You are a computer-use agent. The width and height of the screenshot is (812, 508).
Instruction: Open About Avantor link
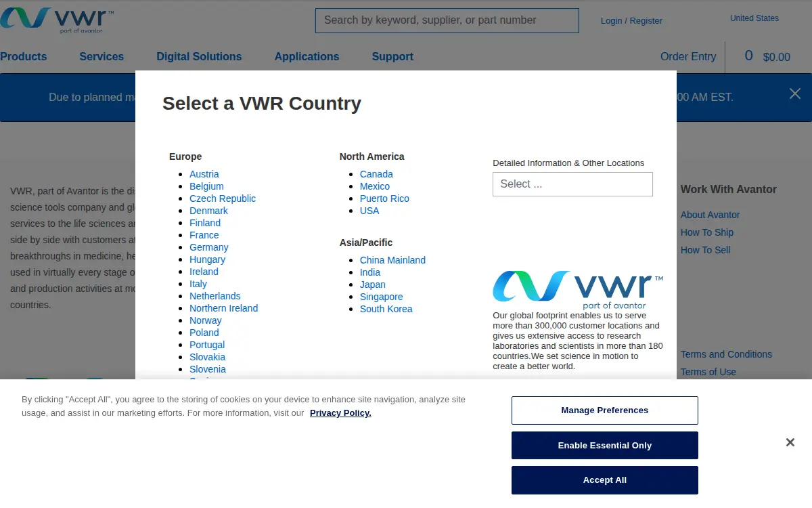(x=710, y=215)
